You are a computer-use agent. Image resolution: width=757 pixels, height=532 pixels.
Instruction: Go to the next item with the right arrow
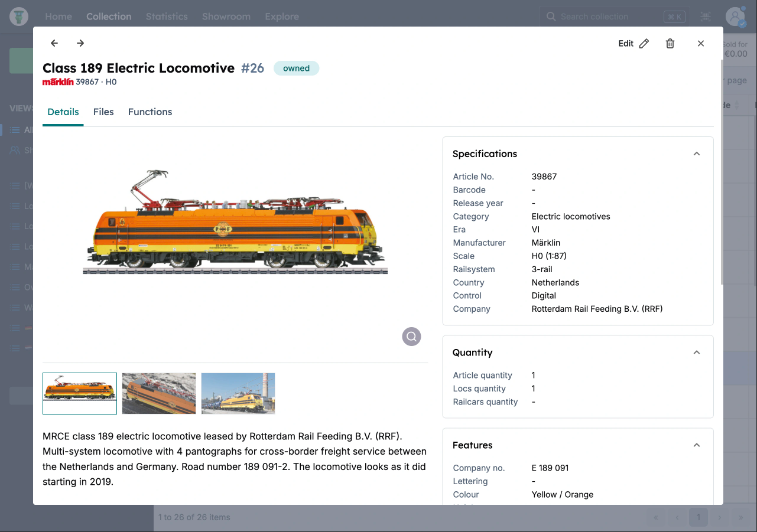[80, 43]
